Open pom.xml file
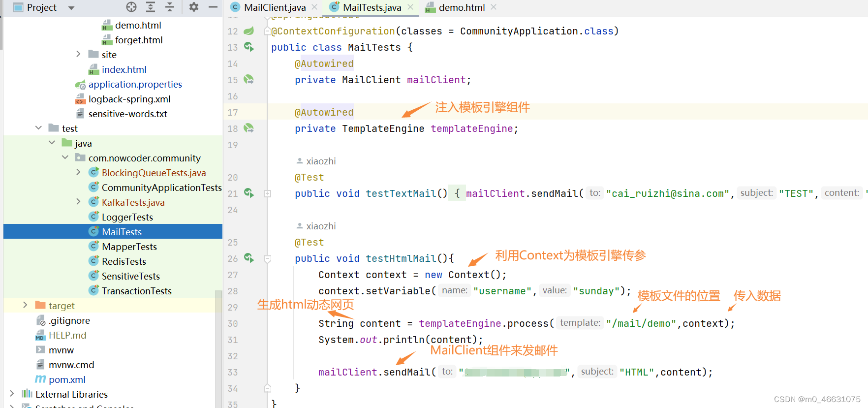 click(x=67, y=379)
